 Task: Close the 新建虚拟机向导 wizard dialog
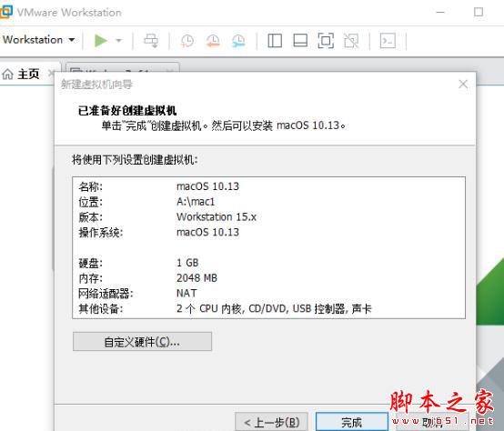(463, 85)
